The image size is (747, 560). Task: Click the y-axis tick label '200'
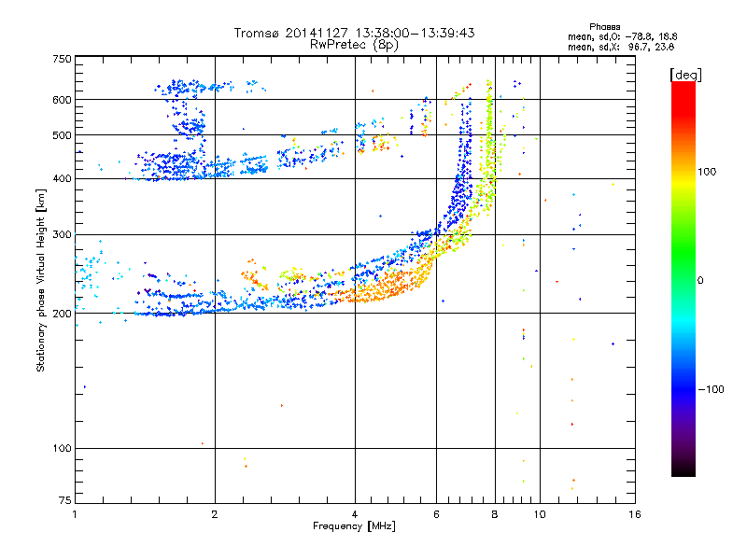(62, 314)
